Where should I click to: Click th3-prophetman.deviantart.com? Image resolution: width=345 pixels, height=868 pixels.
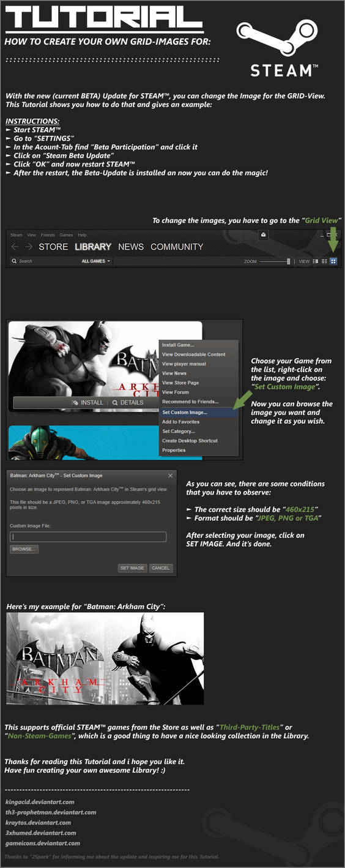coord(51,812)
